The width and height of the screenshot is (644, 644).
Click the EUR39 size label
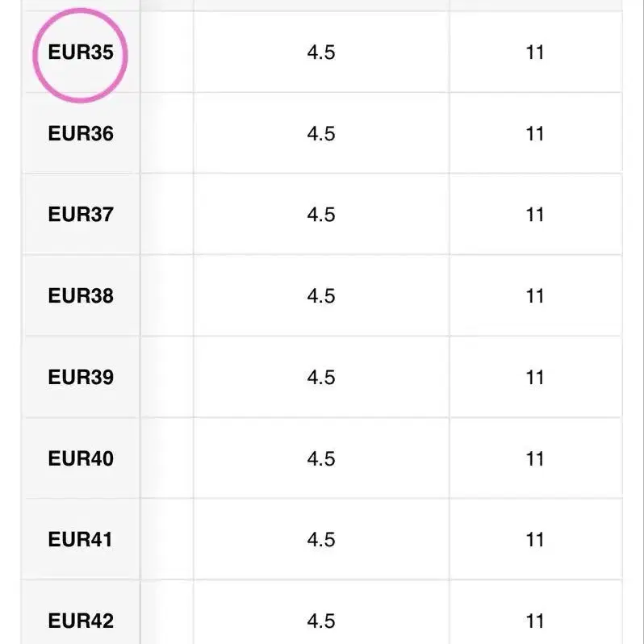click(x=81, y=377)
